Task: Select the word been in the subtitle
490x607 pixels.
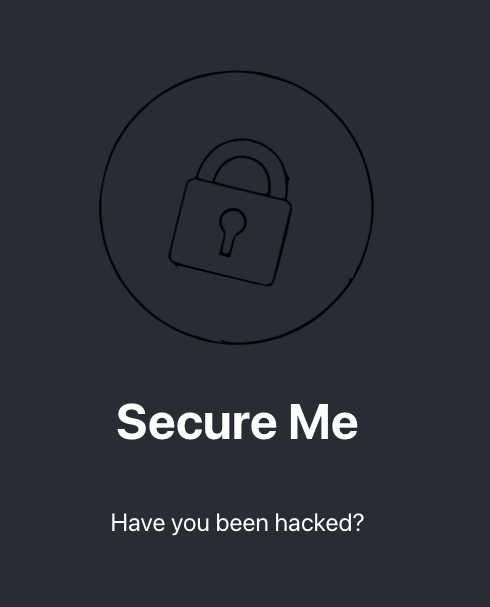Action: pyautogui.click(x=242, y=523)
